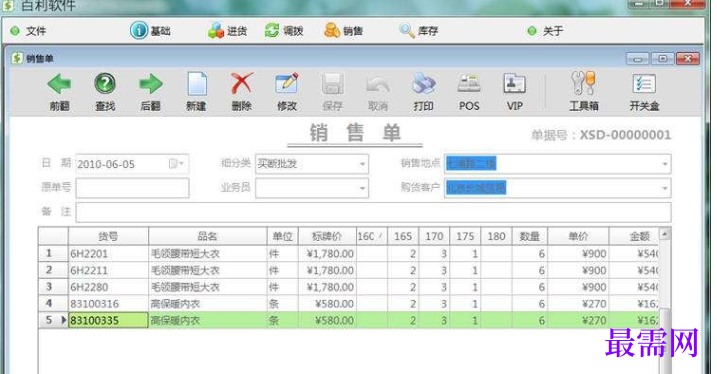Click the 单价 column header
Screen dimensions: 717x374
[578, 236]
